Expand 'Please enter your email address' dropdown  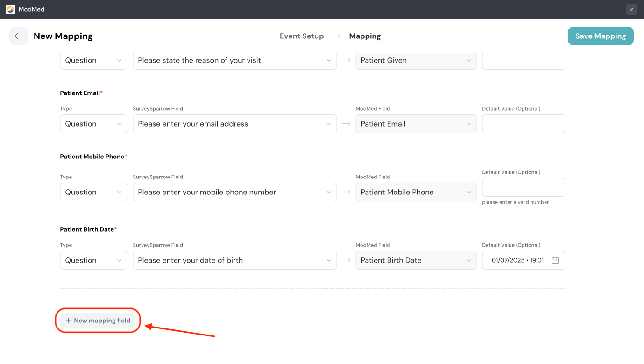[x=234, y=124]
